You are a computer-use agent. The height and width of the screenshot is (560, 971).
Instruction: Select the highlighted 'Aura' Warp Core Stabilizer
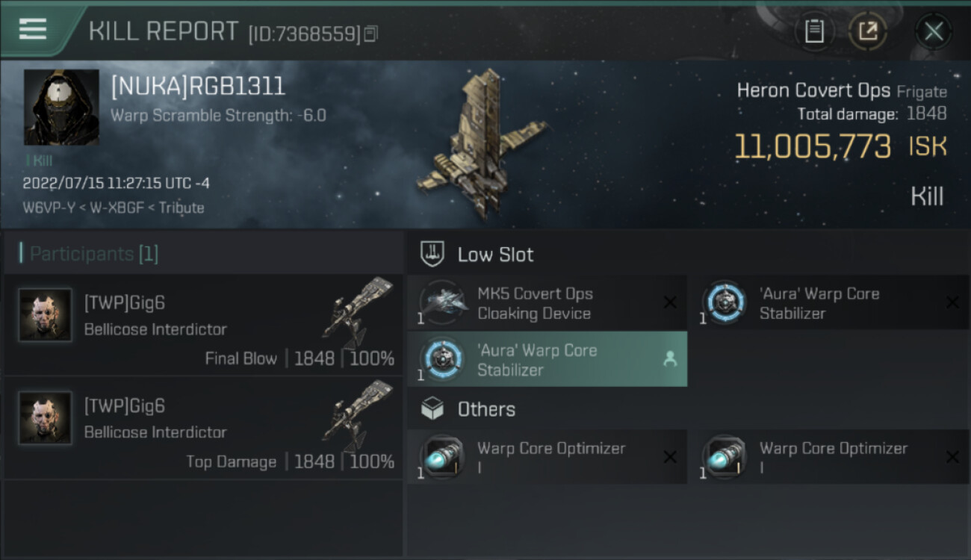coord(547,359)
